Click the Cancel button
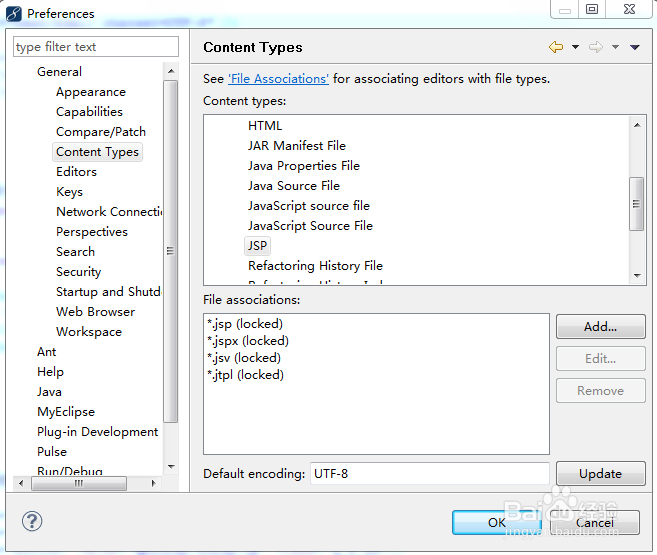The width and height of the screenshot is (657, 555). point(595,522)
